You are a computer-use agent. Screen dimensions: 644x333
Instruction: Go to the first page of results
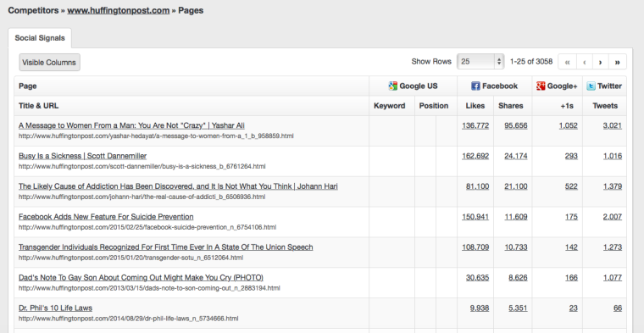click(x=567, y=62)
